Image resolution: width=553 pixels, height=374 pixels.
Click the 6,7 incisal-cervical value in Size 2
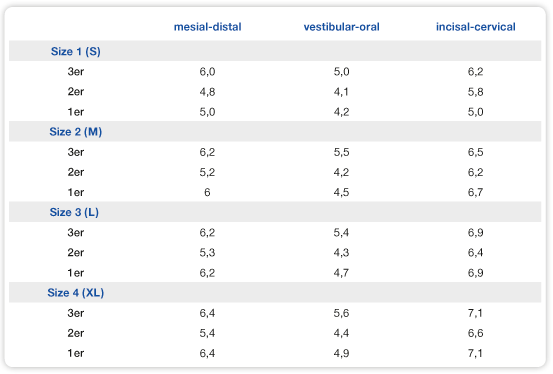click(x=475, y=192)
